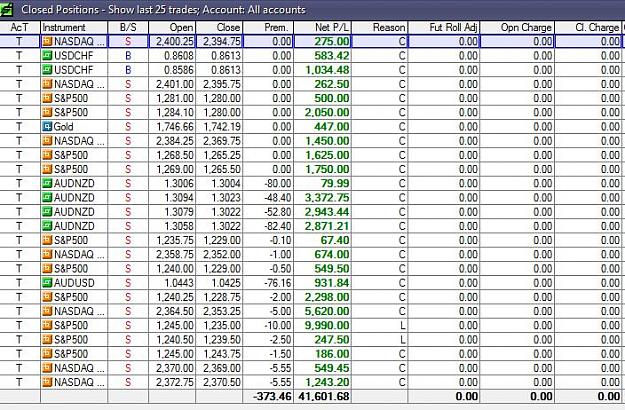Viewport: 625px width, 410px height.
Task: Select the Net P/L value 275.00
Action: [332, 41]
